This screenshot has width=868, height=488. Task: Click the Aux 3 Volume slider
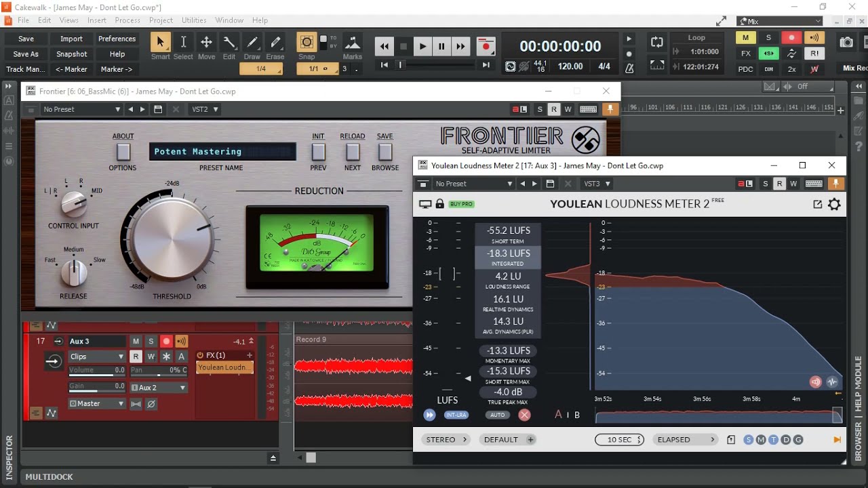click(97, 372)
